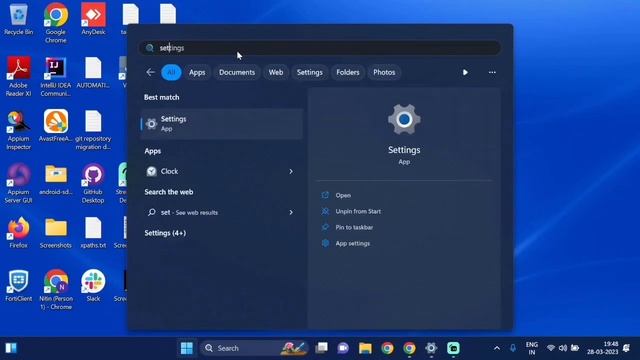Open Settings gear icon in taskbar
Viewport: 640px width, 360px height.
point(431,348)
